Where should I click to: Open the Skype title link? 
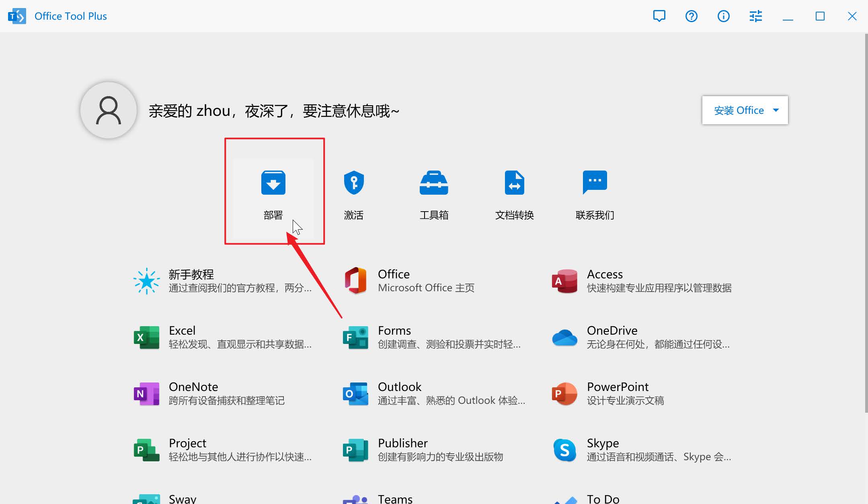[603, 443]
